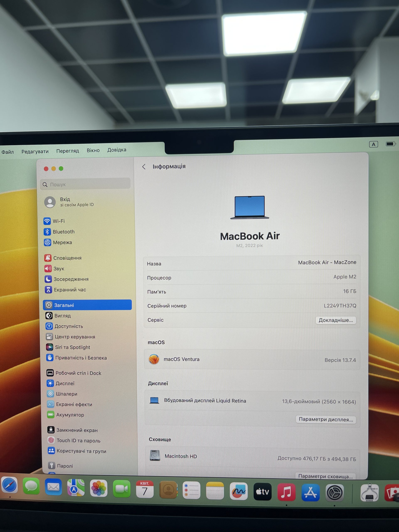
Task: Open the Файл menu
Action: coord(7,152)
